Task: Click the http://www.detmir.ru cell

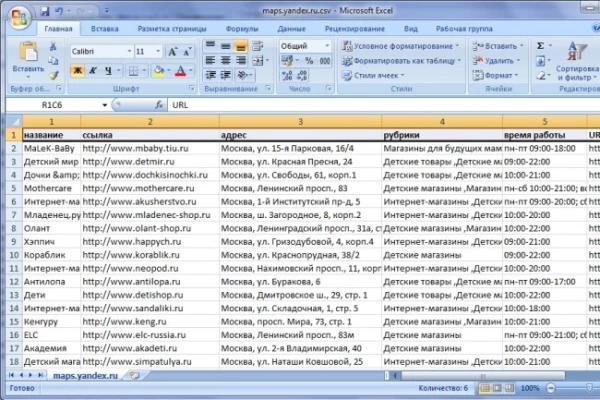Action: 150,162
